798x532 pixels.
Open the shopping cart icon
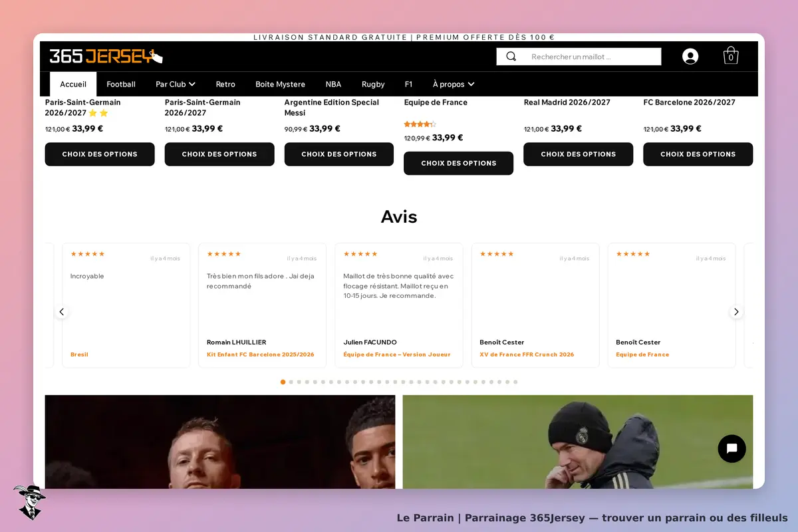click(x=731, y=56)
